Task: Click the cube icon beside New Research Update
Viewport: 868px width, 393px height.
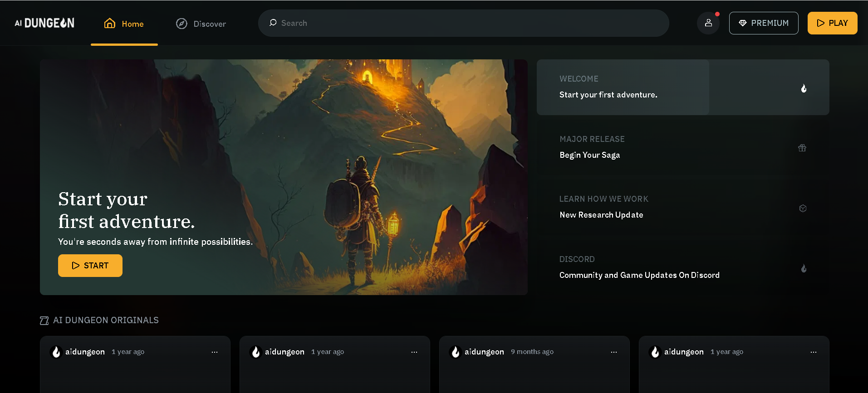Action: [803, 208]
